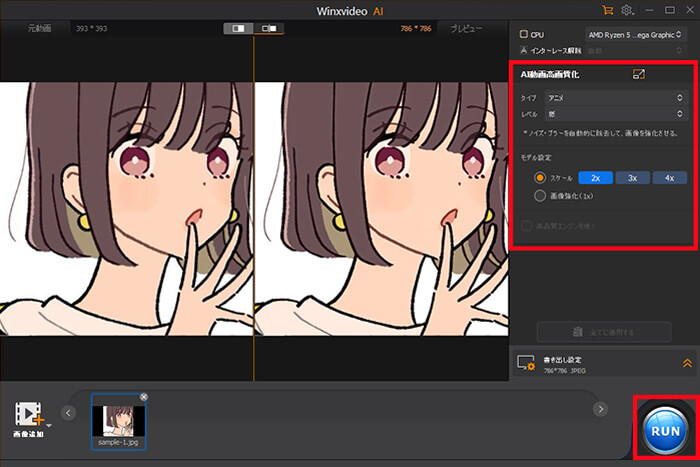
Task: Choose the 3x scale button
Action: click(x=633, y=178)
